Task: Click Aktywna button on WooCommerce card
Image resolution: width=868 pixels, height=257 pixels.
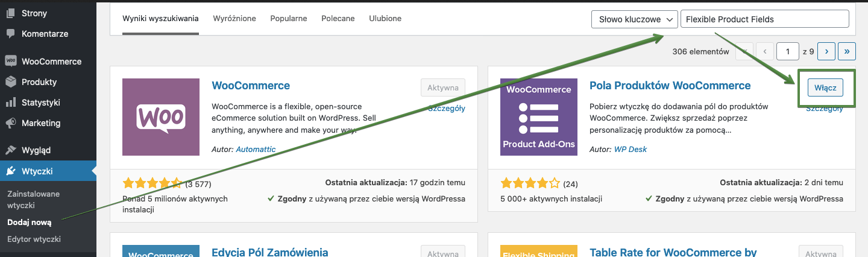Action: pyautogui.click(x=443, y=87)
